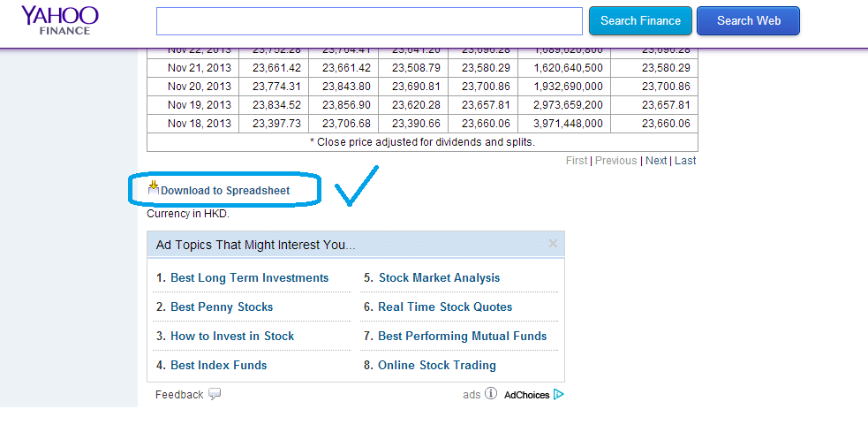The height and width of the screenshot is (447, 868).
Task: Select How to Invest in Stock link
Action: pyautogui.click(x=232, y=337)
